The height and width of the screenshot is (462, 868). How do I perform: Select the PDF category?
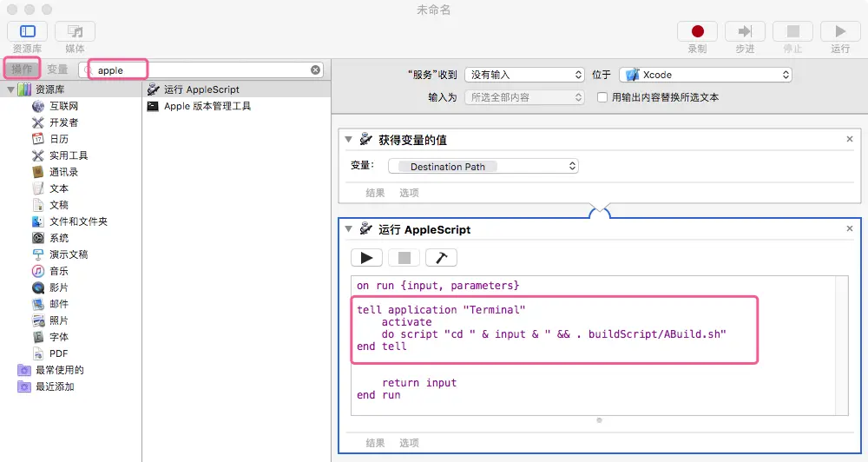pos(50,353)
